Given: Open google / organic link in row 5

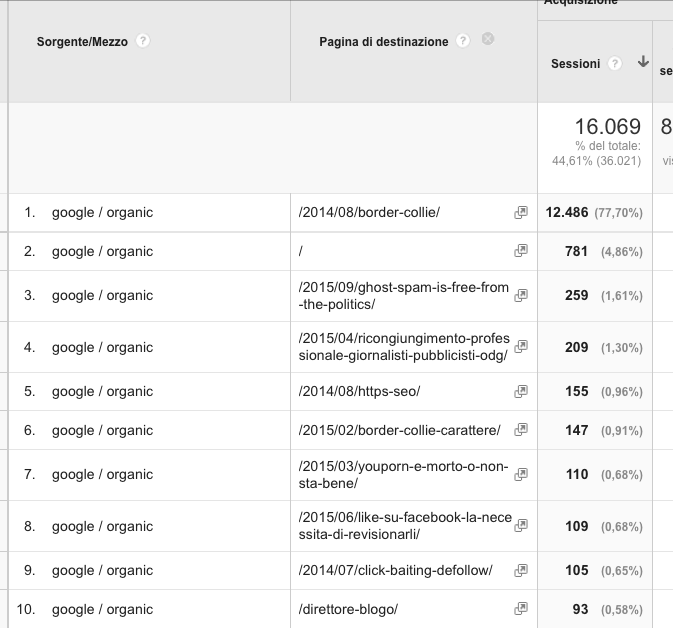Looking at the screenshot, I should 102,391.
